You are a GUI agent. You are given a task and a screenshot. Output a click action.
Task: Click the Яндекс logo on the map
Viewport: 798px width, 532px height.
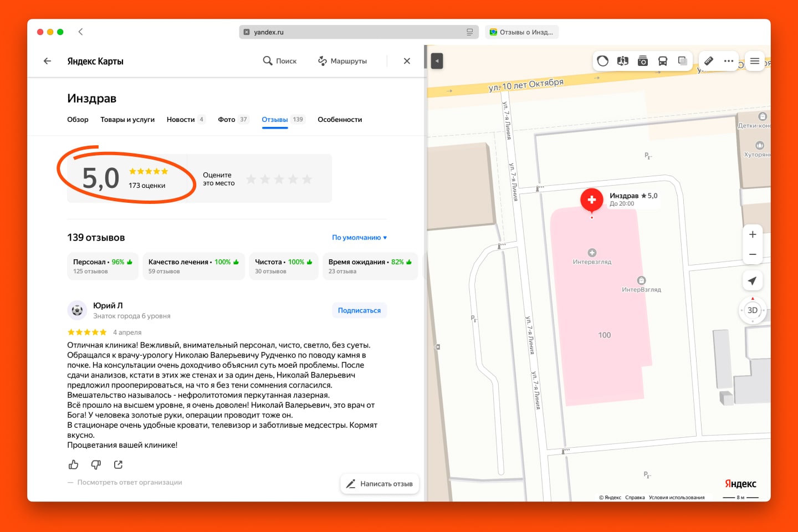point(740,484)
